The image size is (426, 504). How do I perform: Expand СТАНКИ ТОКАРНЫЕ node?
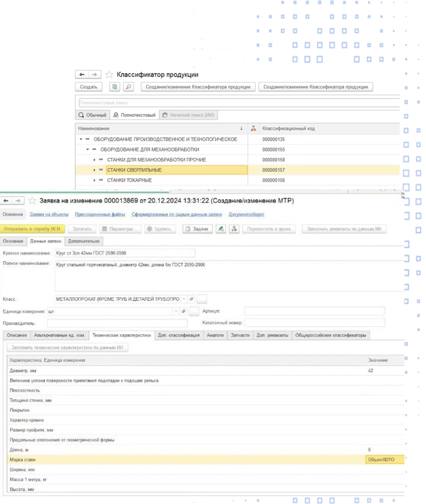click(x=95, y=180)
